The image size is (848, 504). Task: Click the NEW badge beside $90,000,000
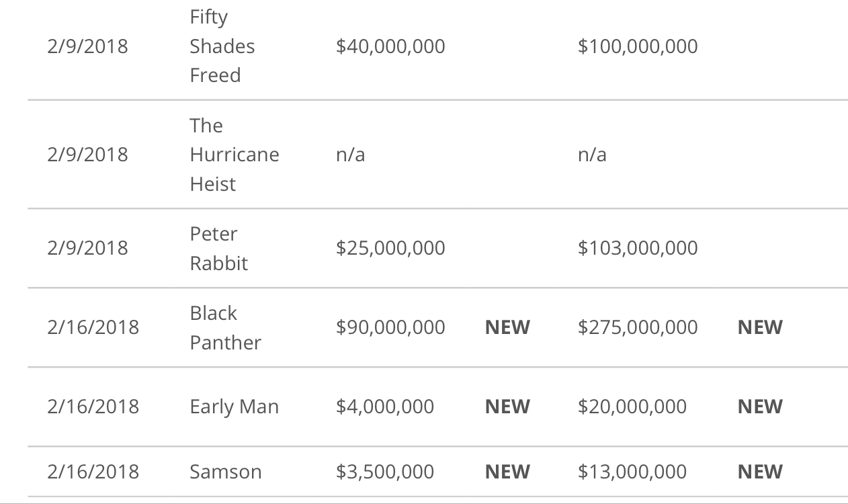pyautogui.click(x=507, y=327)
